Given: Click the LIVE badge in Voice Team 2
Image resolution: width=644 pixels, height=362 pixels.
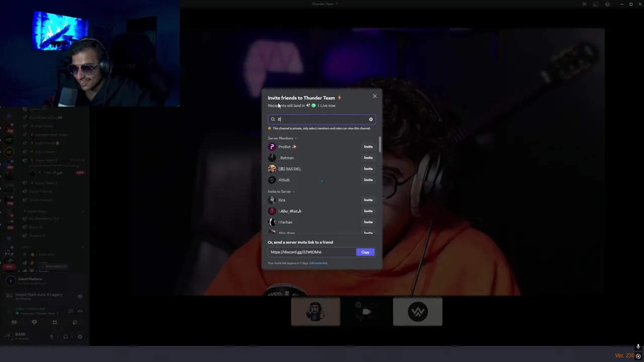Looking at the screenshot, I should click(x=80, y=172).
